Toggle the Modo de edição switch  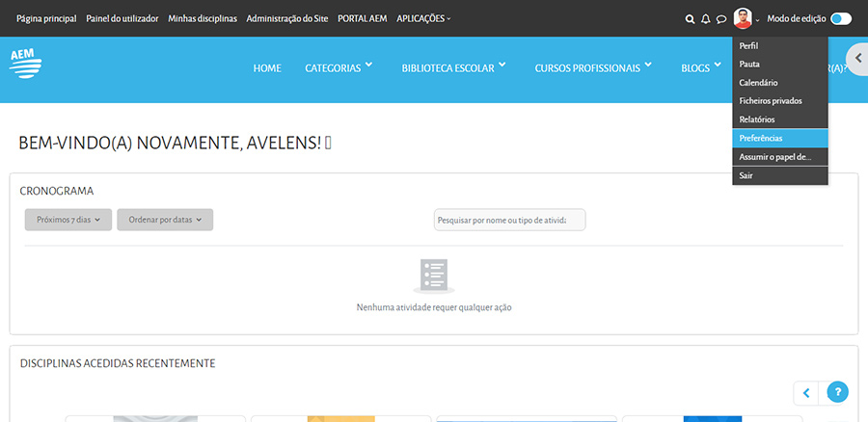840,18
